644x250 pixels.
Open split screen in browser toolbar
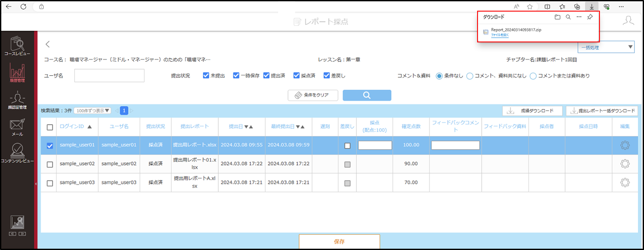pyautogui.click(x=547, y=6)
